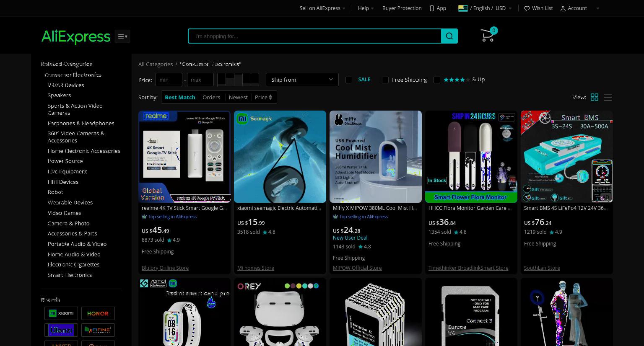Open Buyer Protection link
Screen dimensions: 644x346
coord(402,8)
